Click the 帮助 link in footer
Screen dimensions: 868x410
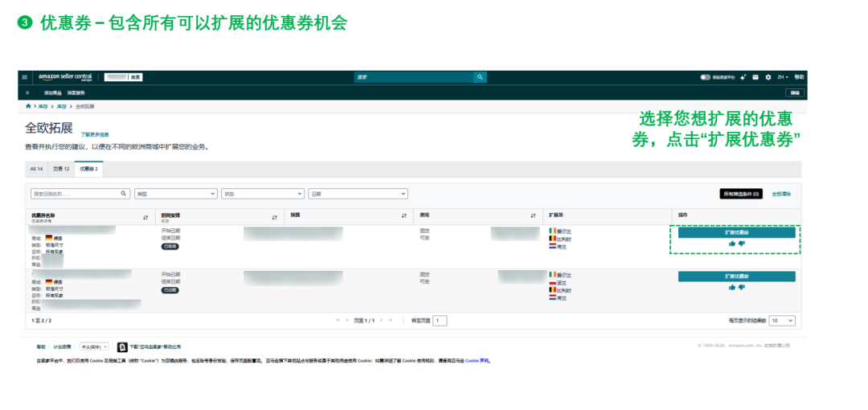pos(41,346)
